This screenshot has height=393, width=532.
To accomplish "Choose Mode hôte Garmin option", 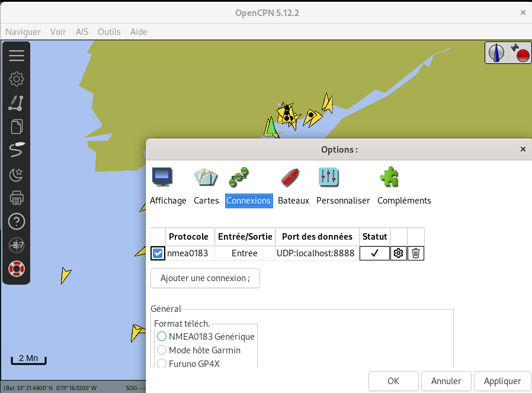I will coord(162,350).
